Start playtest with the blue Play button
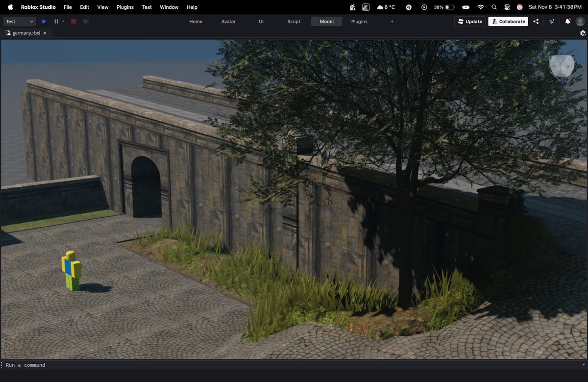This screenshot has height=382, width=588. point(44,22)
